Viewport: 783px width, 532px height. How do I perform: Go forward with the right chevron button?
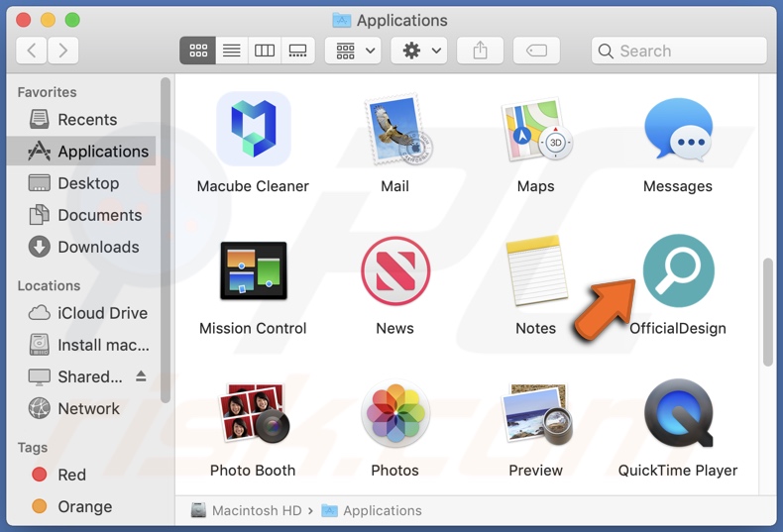pos(62,51)
